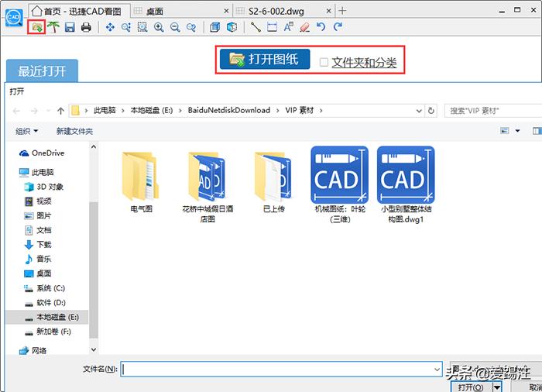The image size is (542, 392).
Task: Open recent locations dropdown arrow
Action: 48,111
